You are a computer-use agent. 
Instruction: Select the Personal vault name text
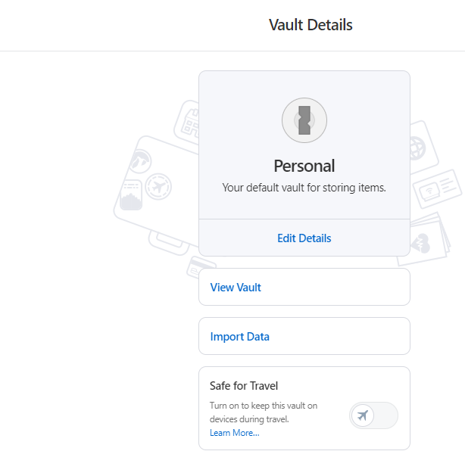point(304,166)
